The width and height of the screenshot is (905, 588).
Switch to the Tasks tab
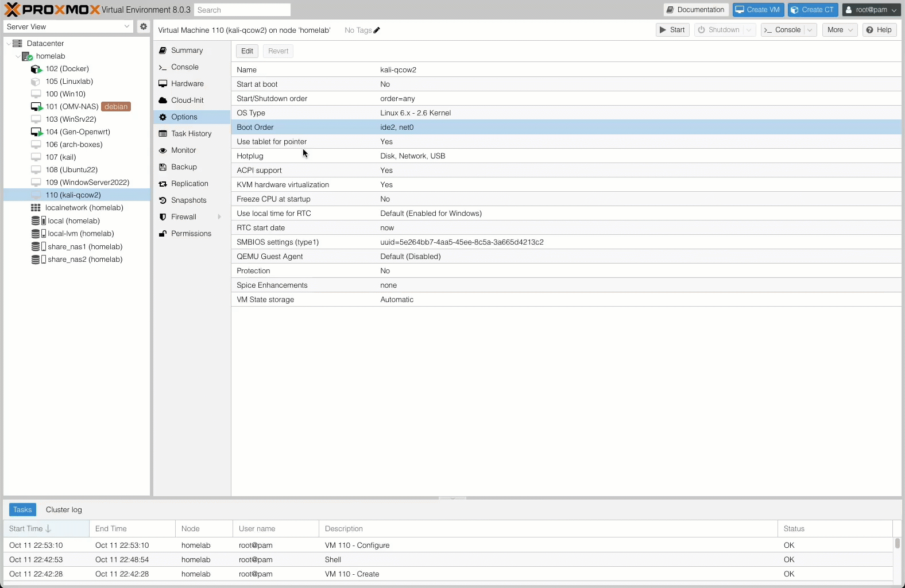tap(22, 510)
